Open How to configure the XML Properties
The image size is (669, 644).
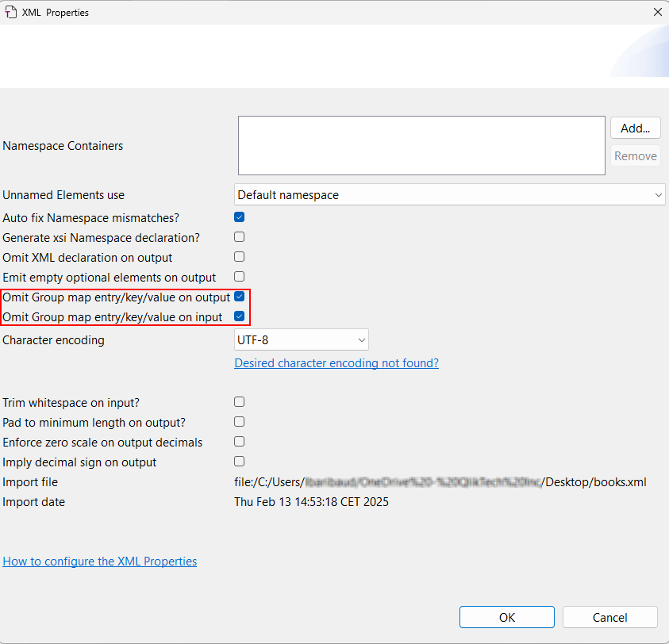click(x=99, y=561)
